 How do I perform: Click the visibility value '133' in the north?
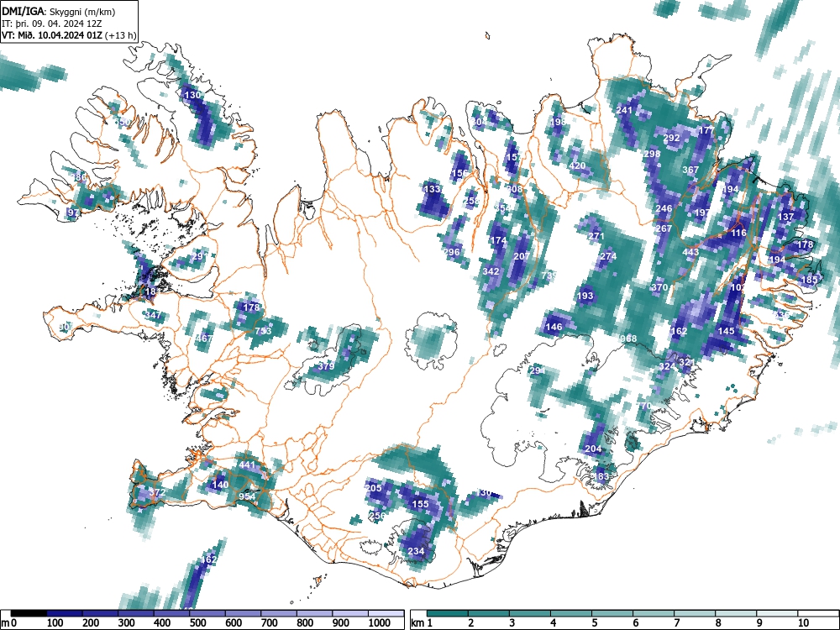(433, 189)
